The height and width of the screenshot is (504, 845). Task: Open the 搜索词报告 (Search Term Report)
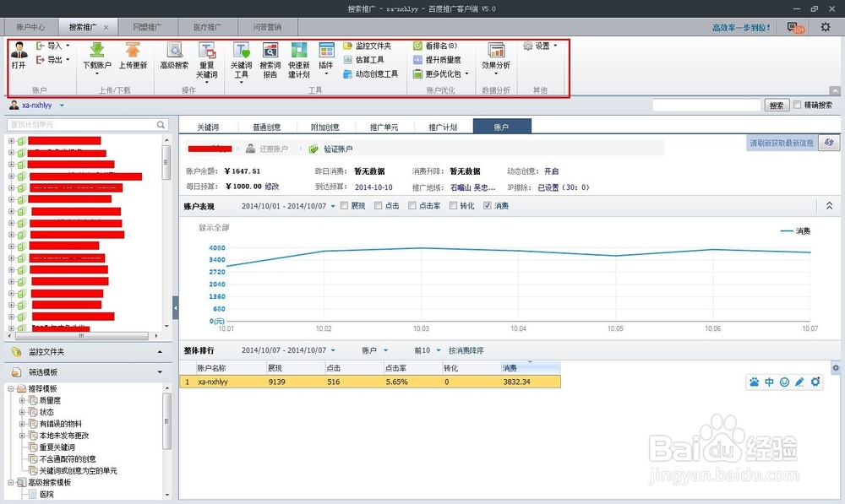(270, 59)
